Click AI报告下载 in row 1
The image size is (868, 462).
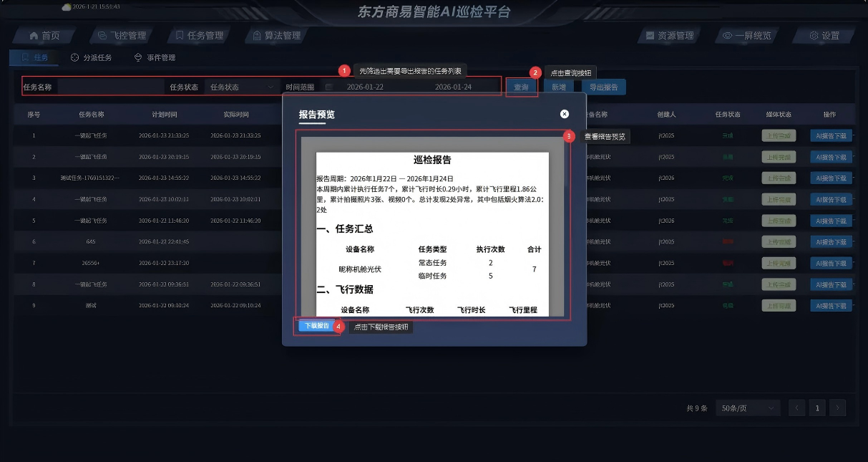pos(831,135)
